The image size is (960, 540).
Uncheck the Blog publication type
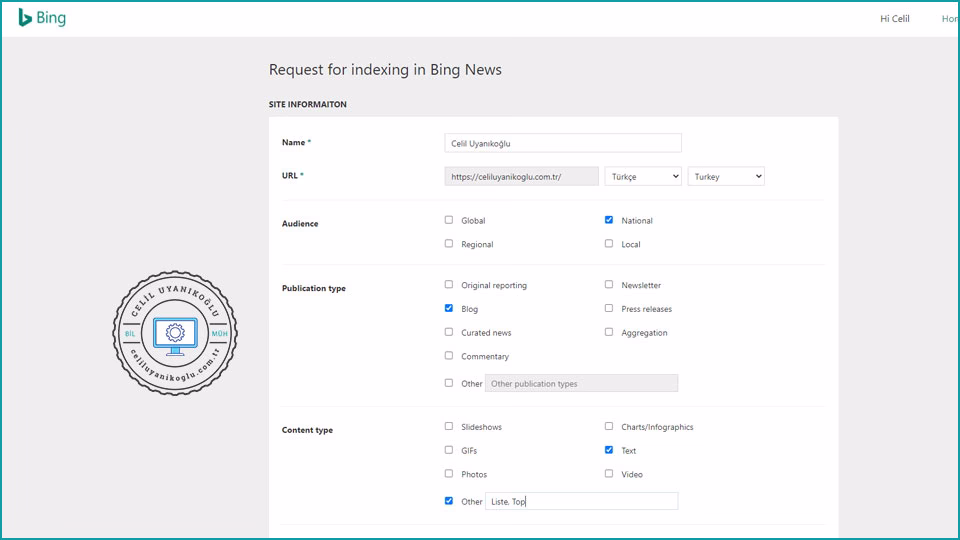tap(449, 309)
